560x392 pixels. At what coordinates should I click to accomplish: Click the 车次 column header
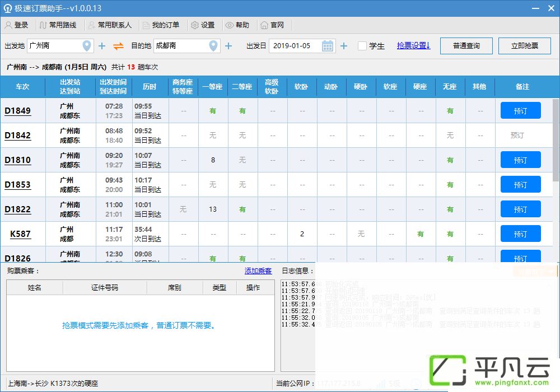[22, 86]
